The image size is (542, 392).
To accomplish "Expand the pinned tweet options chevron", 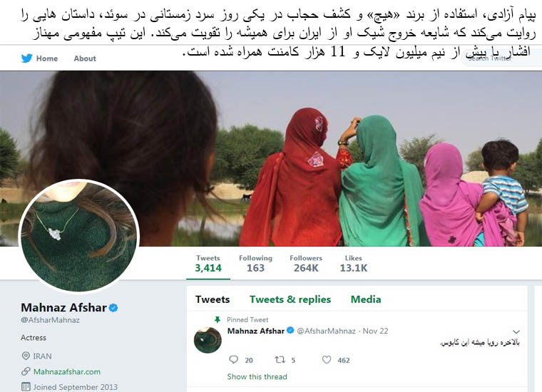I will (x=516, y=331).
